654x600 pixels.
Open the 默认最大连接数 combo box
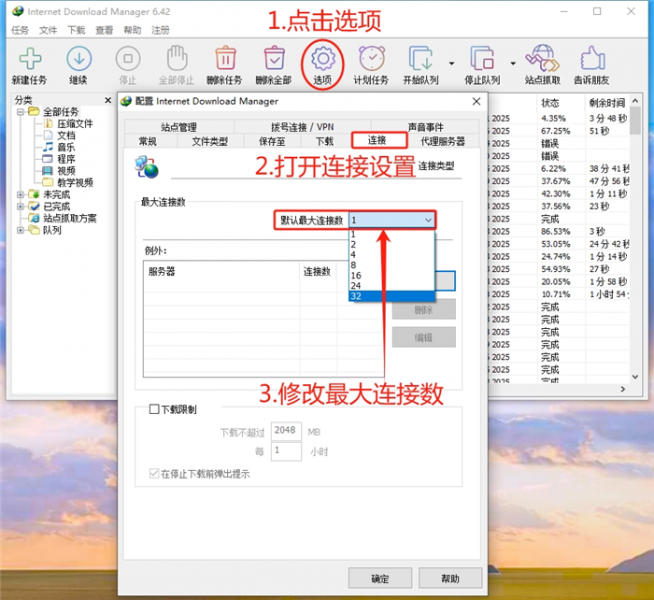pos(392,220)
